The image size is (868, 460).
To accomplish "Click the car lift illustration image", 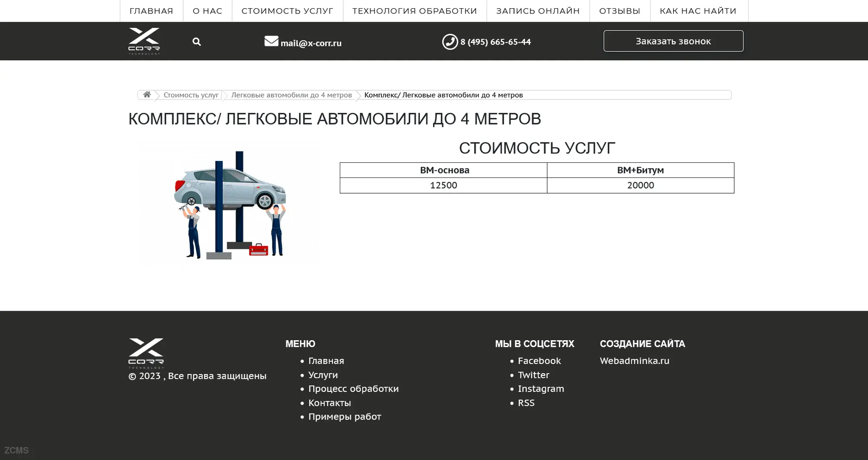I will pyautogui.click(x=230, y=204).
